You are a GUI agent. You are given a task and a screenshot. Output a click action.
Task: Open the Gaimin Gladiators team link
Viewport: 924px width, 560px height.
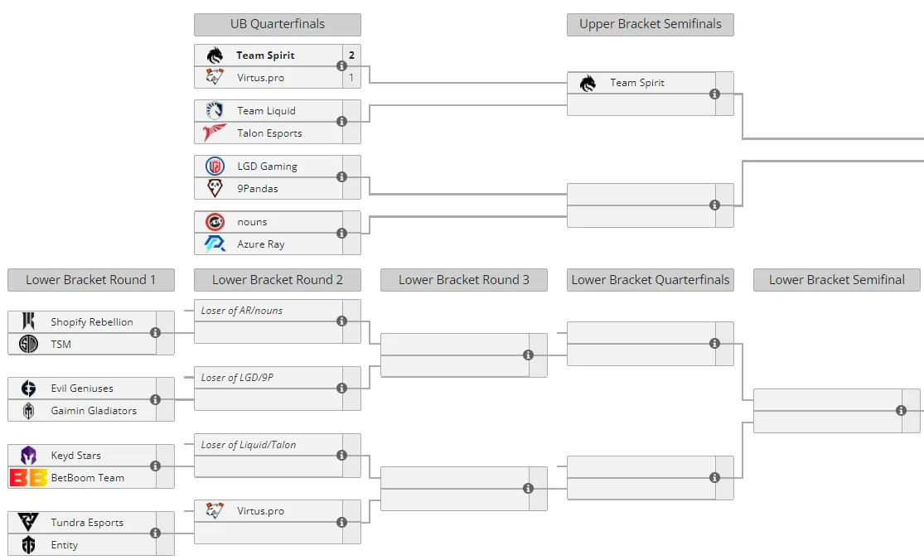pyautogui.click(x=94, y=410)
